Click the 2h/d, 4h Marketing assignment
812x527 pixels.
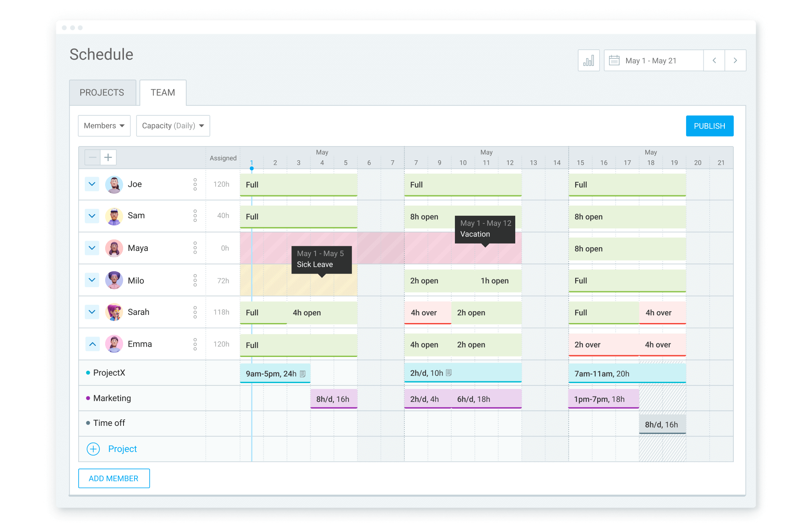coord(428,399)
